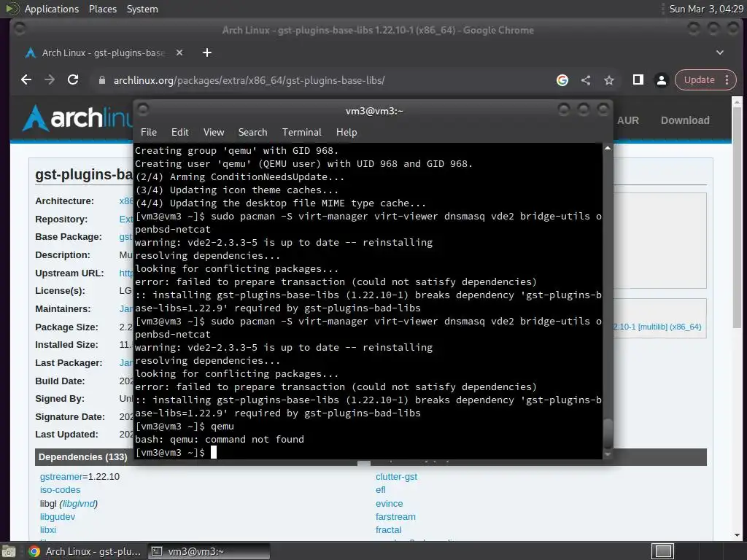The height and width of the screenshot is (560, 747).
Task: Open the terminal Search menu
Action: pos(252,133)
